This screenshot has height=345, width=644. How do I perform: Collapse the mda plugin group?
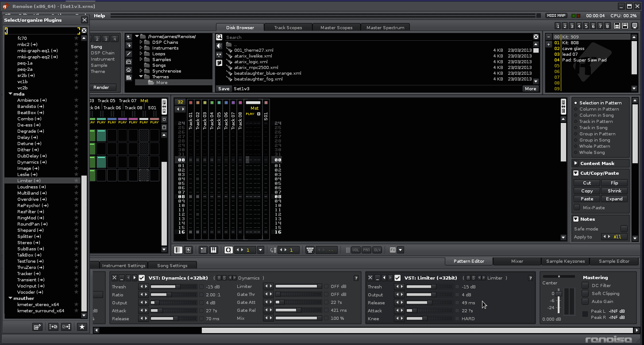click(11, 94)
